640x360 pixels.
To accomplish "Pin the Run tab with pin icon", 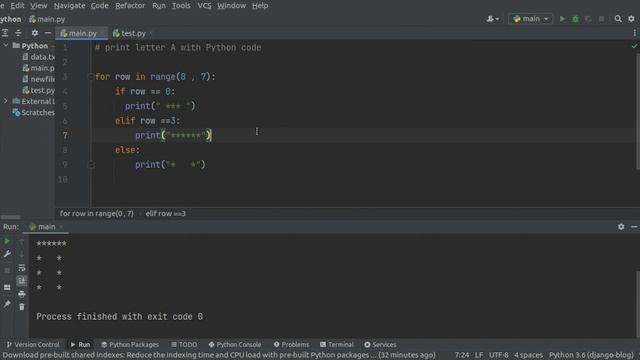I will click(x=7, y=304).
